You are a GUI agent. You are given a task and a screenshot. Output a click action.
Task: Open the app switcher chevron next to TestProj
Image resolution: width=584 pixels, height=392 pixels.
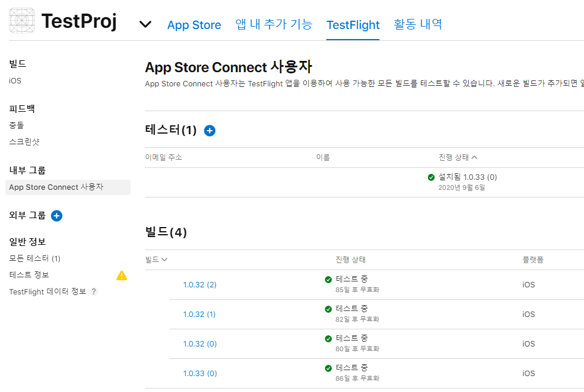click(x=145, y=24)
